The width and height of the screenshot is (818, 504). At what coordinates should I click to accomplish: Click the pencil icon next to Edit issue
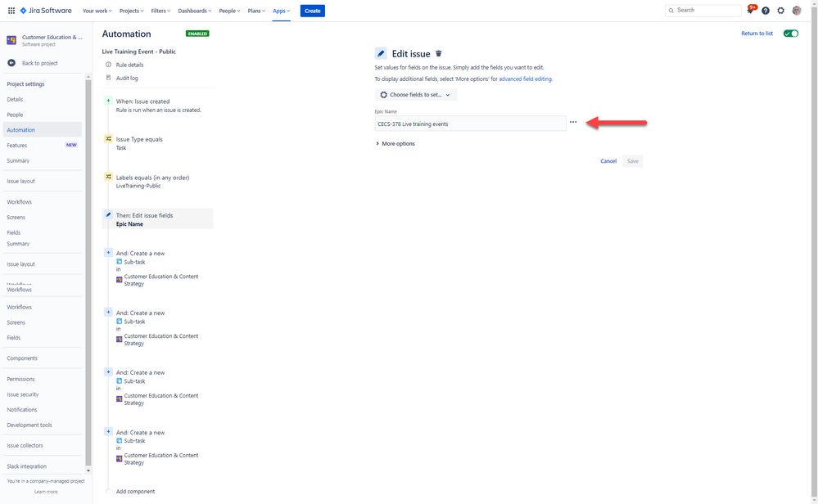click(x=379, y=52)
